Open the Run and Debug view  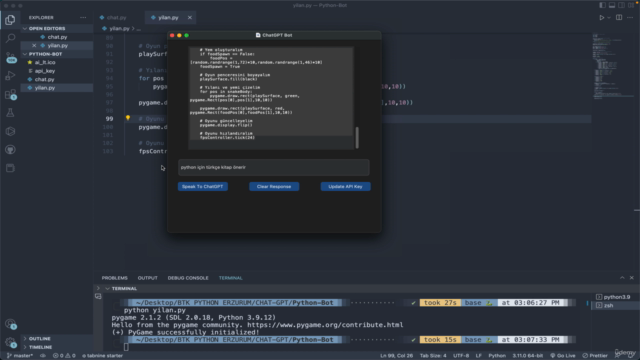10,76
